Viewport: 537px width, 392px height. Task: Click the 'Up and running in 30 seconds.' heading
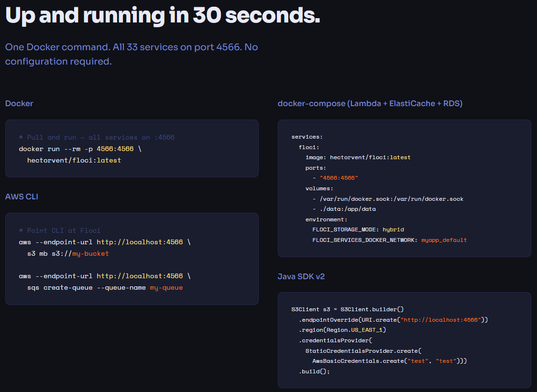pyautogui.click(x=163, y=16)
